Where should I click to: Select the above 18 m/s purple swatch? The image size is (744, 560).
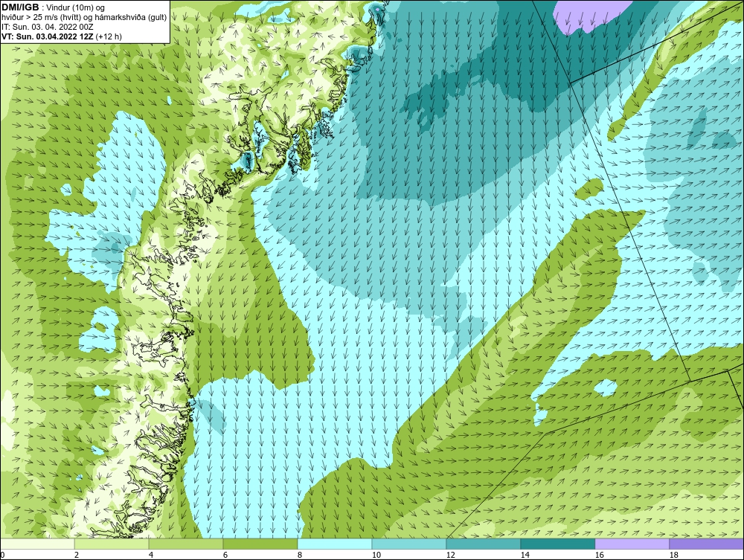707,544
